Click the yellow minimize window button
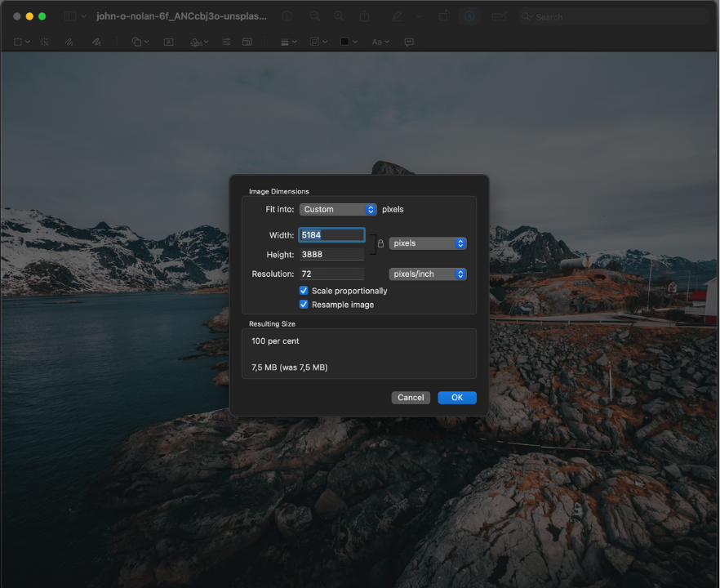 (29, 16)
